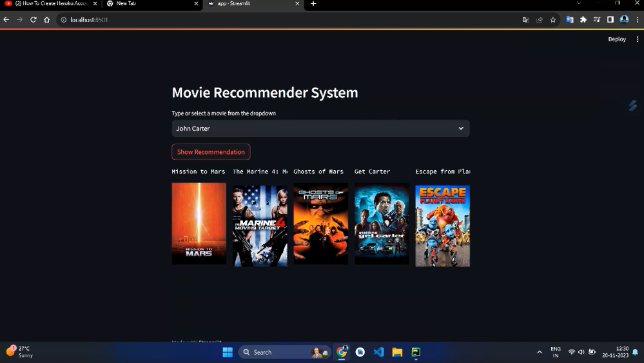Viewport: 644px width, 363px height.
Task: Bookmark this page with the star icon
Action: coord(552,20)
